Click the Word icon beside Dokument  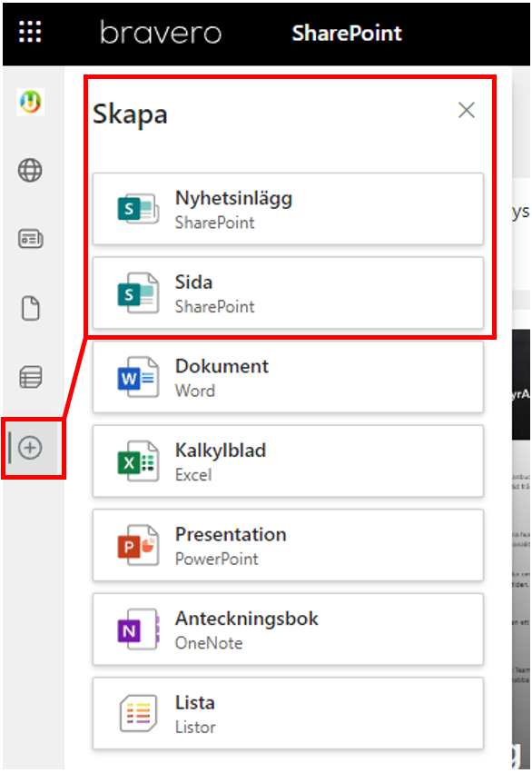pyautogui.click(x=138, y=377)
